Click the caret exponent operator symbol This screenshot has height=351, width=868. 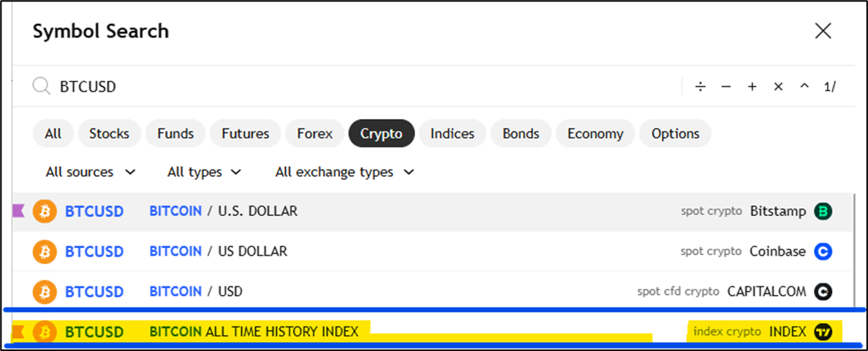click(x=804, y=86)
